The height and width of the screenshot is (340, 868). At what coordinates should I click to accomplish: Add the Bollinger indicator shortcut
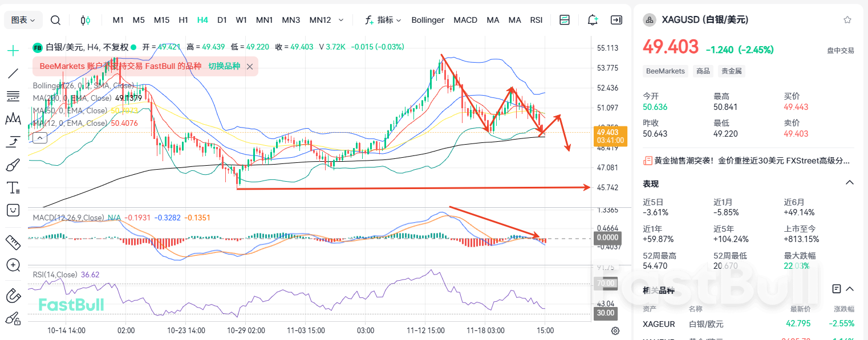[427, 20]
